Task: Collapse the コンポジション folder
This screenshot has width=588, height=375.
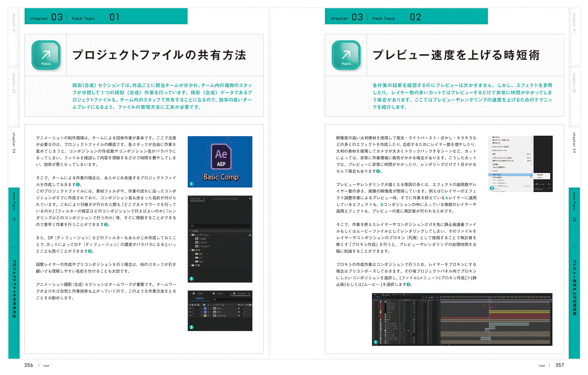Action: (x=190, y=235)
